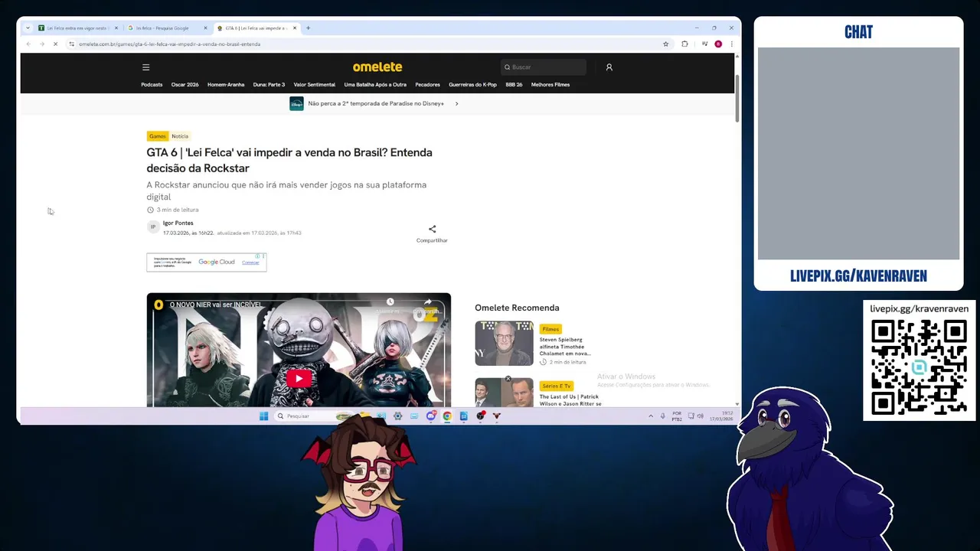Click the Paradise Disney+ promo banner
980x551 pixels.
tap(374, 103)
